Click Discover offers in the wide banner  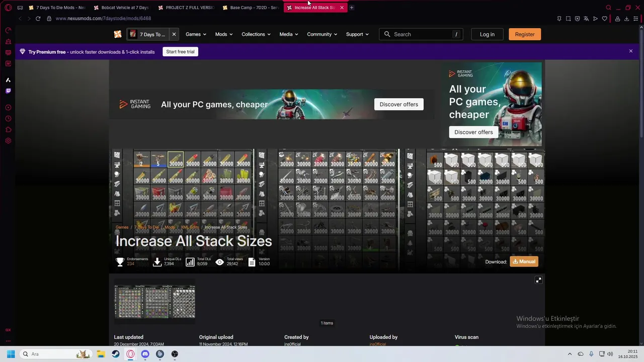point(399,104)
